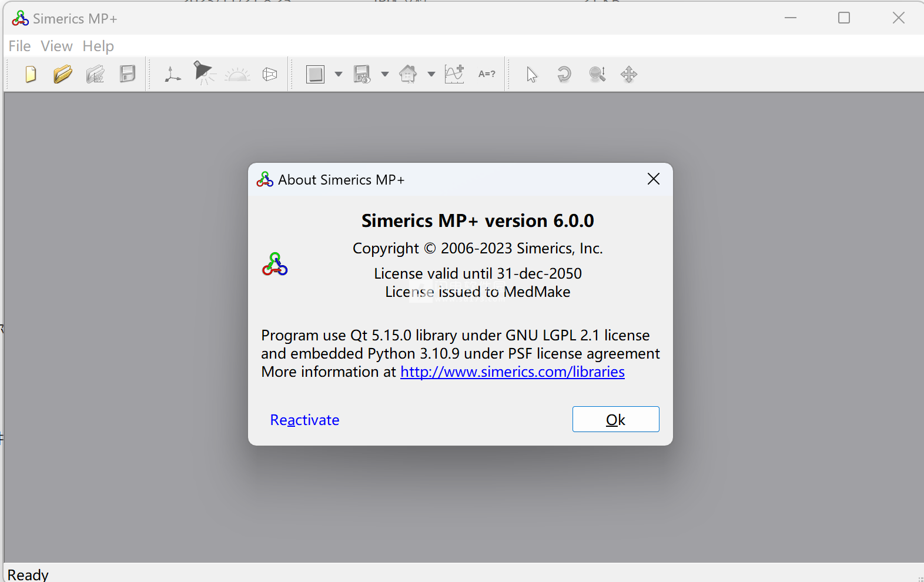Click the A=? expression icon
The image size is (924, 582).
(x=487, y=74)
